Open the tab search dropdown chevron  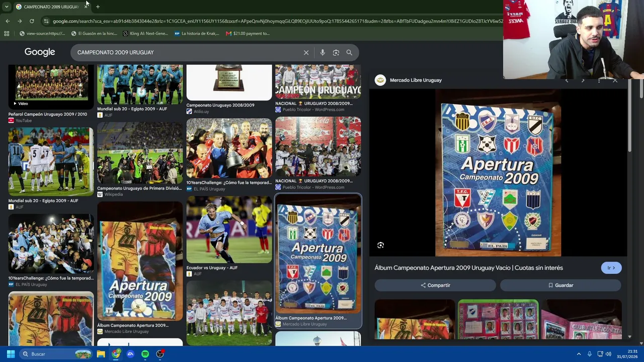click(x=7, y=7)
